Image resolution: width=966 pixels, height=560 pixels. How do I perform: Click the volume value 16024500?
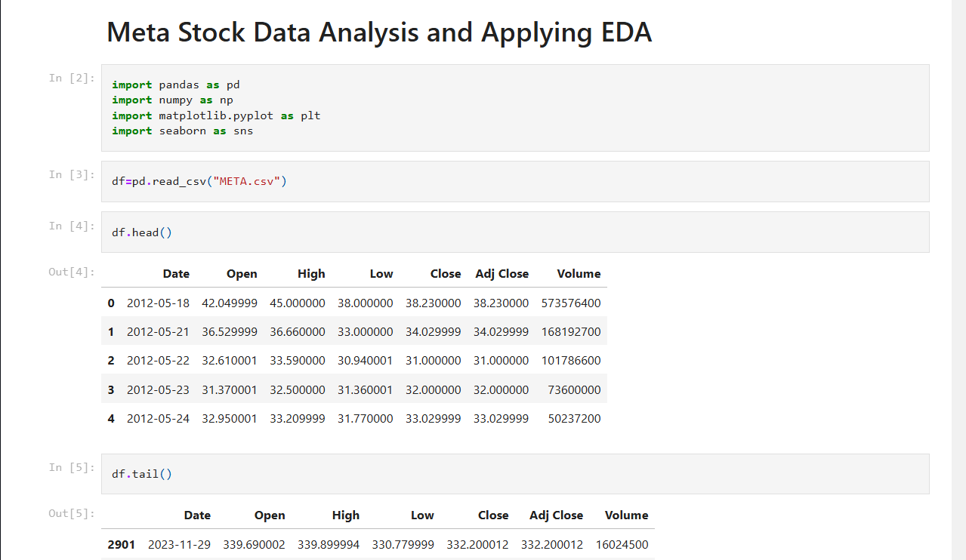(x=622, y=544)
